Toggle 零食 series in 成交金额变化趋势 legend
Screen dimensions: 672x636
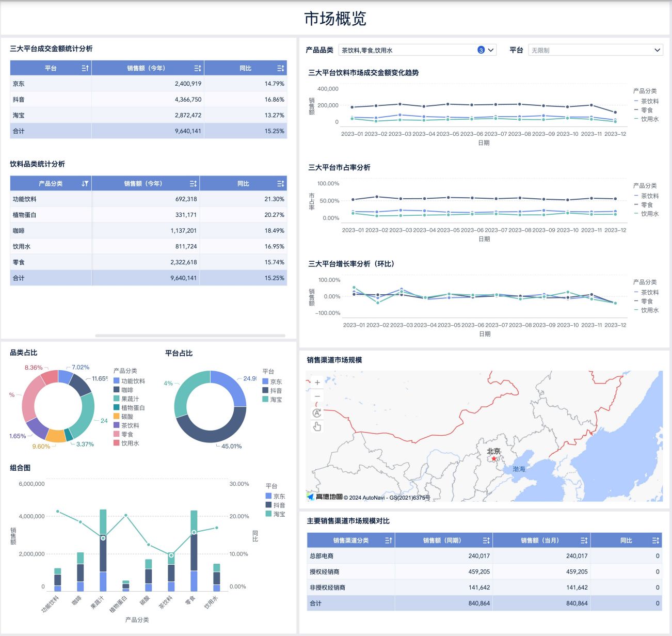(644, 110)
